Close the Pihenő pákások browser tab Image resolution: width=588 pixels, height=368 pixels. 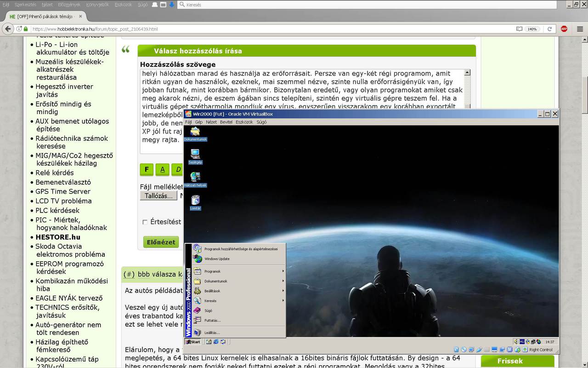click(80, 17)
